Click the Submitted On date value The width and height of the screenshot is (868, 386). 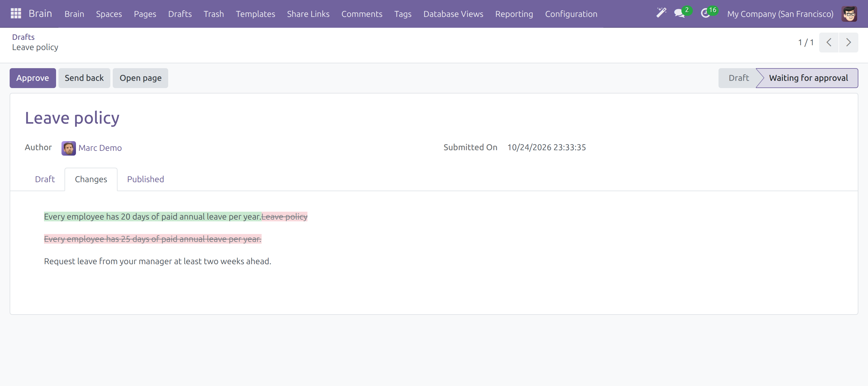546,147
